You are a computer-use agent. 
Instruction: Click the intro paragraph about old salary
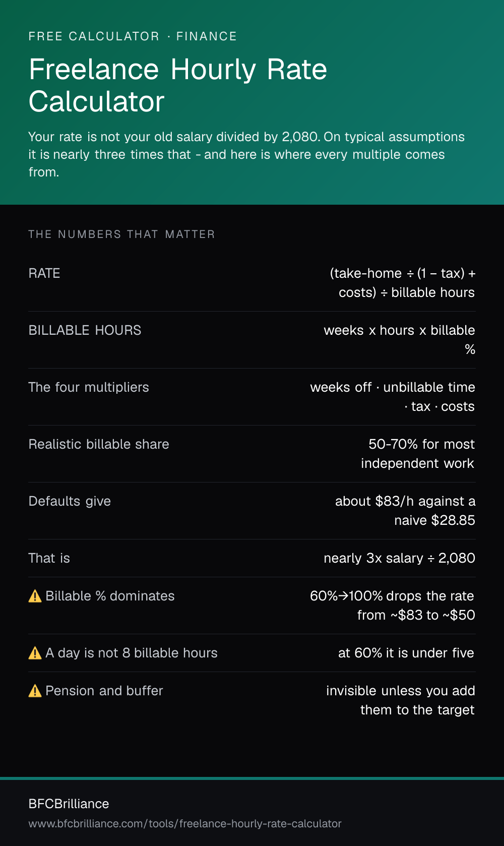(247, 154)
